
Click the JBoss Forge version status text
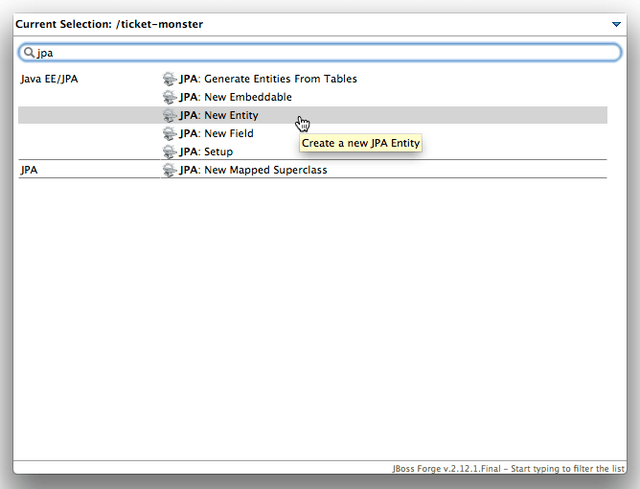[x=508, y=469]
